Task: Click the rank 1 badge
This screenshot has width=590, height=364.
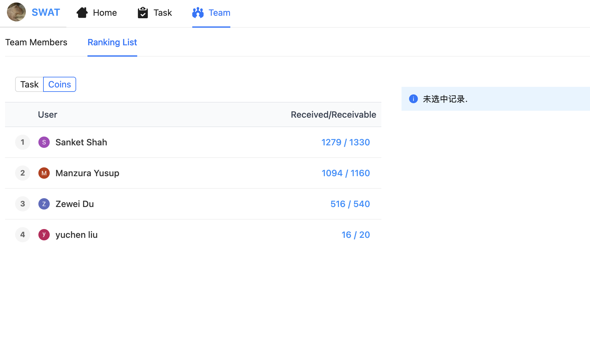Action: [x=23, y=142]
